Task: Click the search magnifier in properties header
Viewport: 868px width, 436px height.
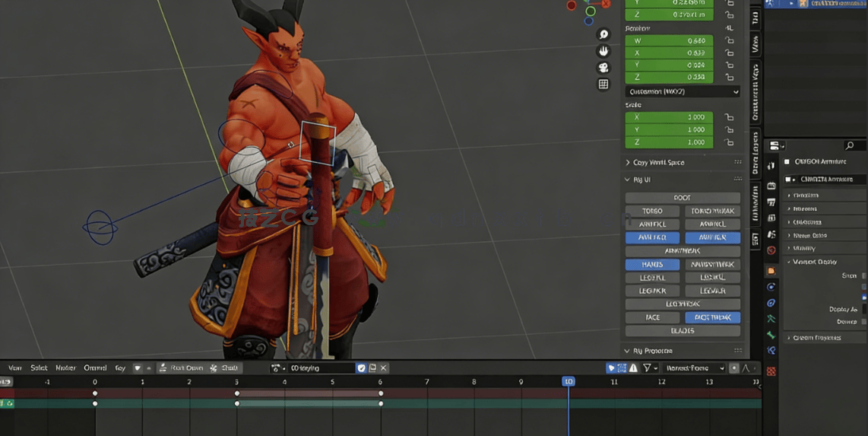Action: point(850,145)
